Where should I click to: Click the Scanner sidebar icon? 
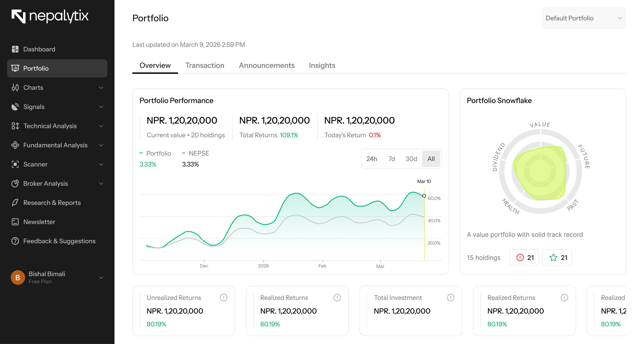click(x=15, y=164)
